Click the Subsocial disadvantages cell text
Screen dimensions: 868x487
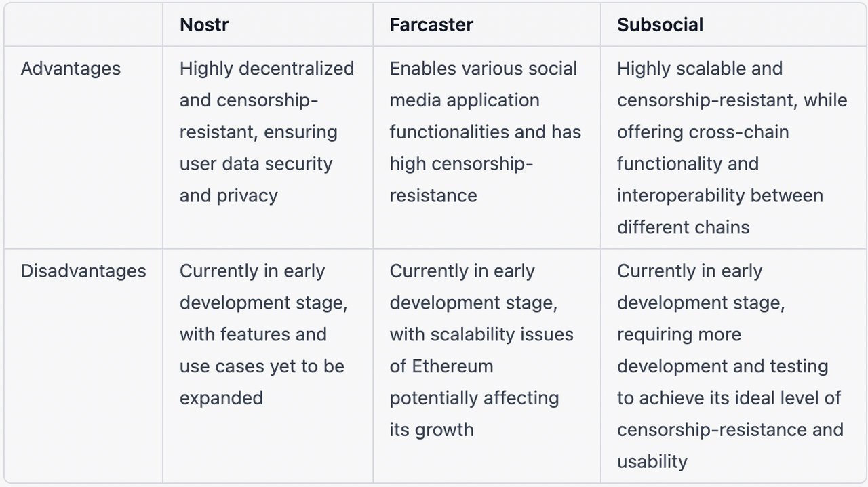730,366
